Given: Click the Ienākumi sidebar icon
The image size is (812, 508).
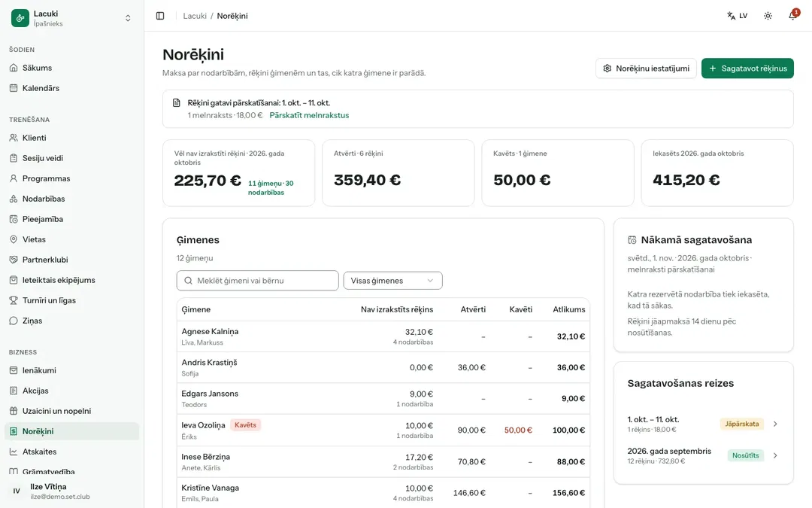Looking at the screenshot, I should [x=14, y=370].
